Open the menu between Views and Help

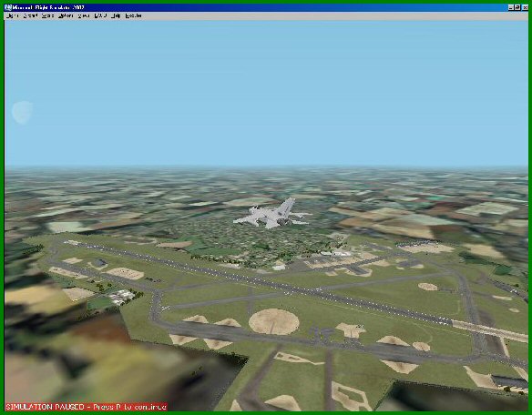[x=100, y=15]
